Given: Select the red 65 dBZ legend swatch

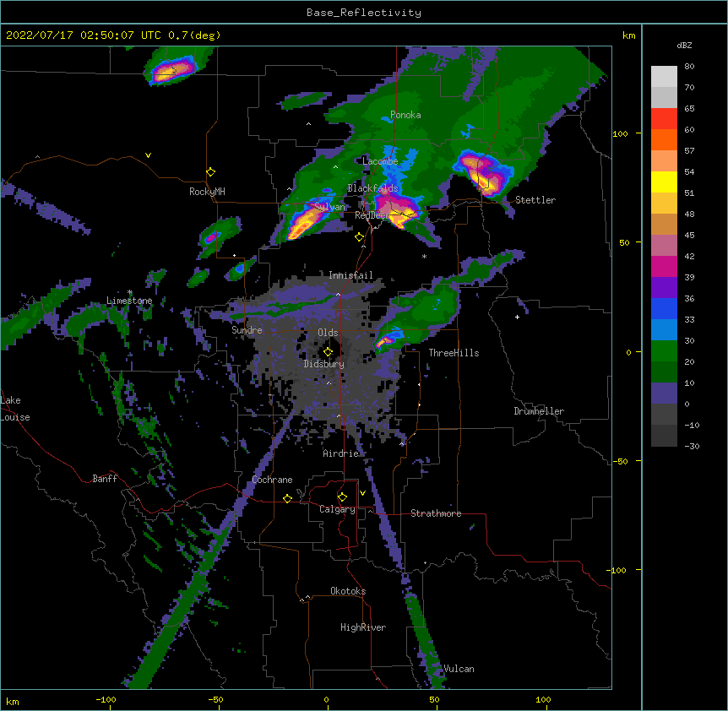Looking at the screenshot, I should coord(664,119).
